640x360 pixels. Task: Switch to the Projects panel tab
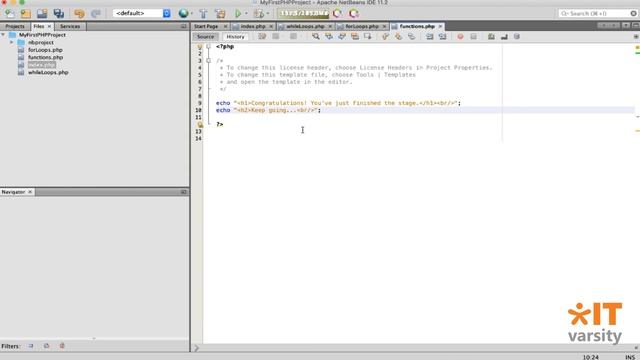[x=15, y=26]
